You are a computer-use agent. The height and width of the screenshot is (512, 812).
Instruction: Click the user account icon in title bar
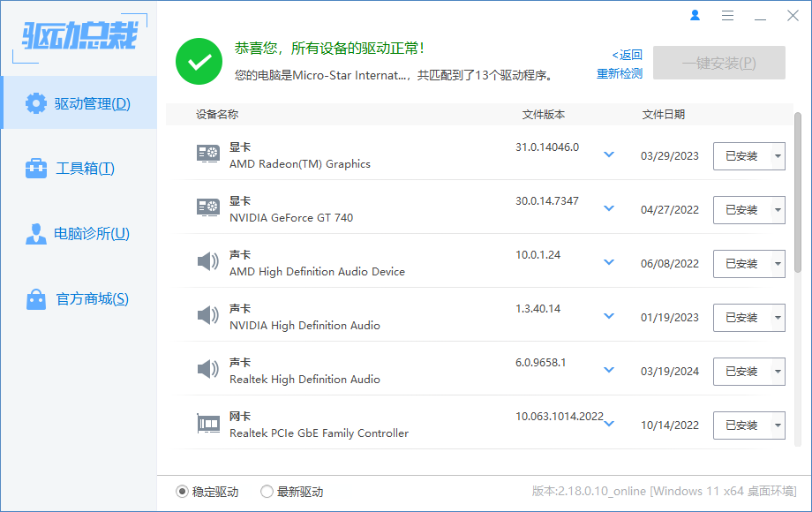[695, 15]
